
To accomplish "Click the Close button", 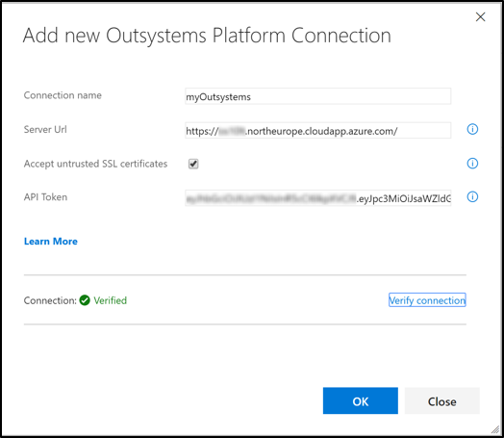I will [x=442, y=401].
